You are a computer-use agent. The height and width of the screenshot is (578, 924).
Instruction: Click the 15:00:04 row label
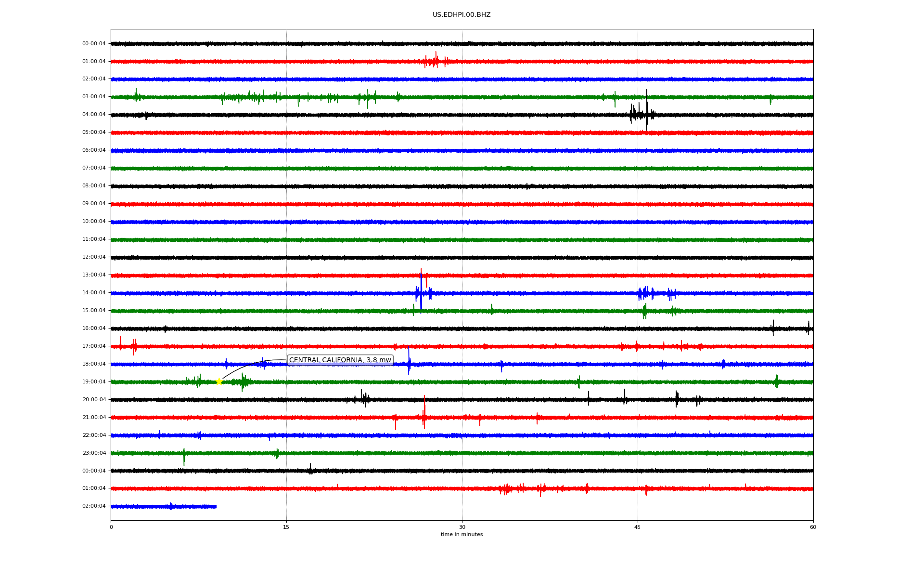94,311
